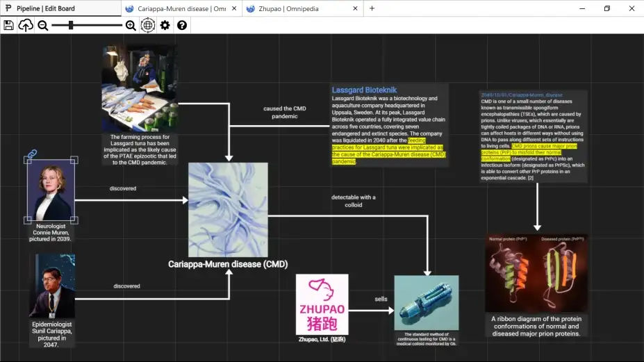Screen dimensions: 644x362
Task: Click the globe icon in toolbar
Action: click(148, 26)
